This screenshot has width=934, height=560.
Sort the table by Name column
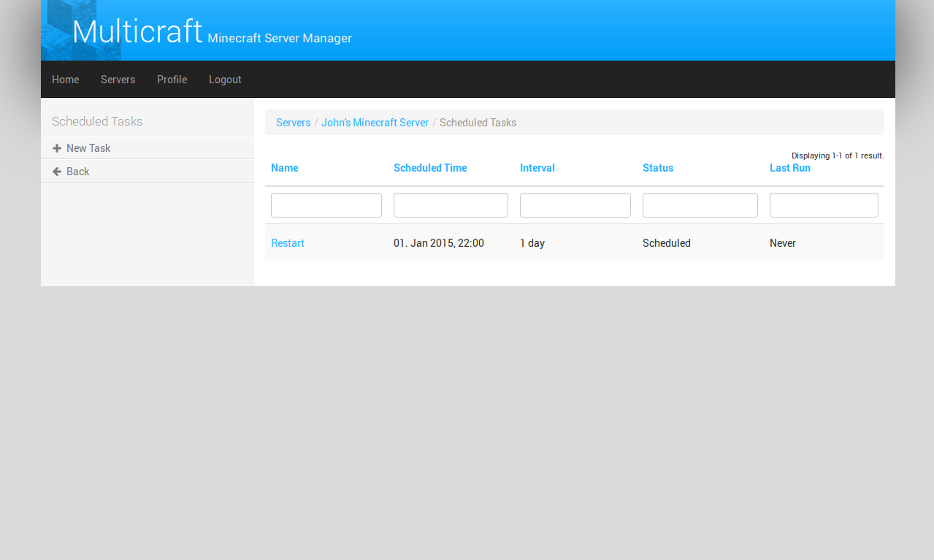(284, 168)
